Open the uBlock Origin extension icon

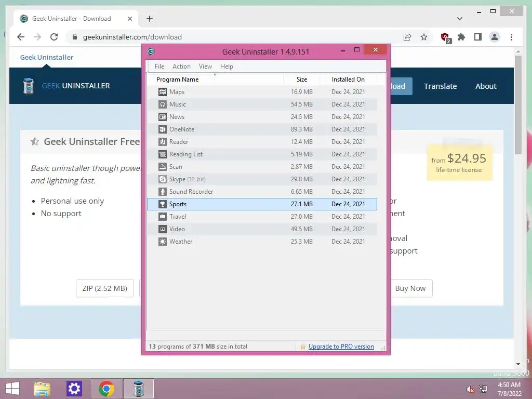coord(445,37)
